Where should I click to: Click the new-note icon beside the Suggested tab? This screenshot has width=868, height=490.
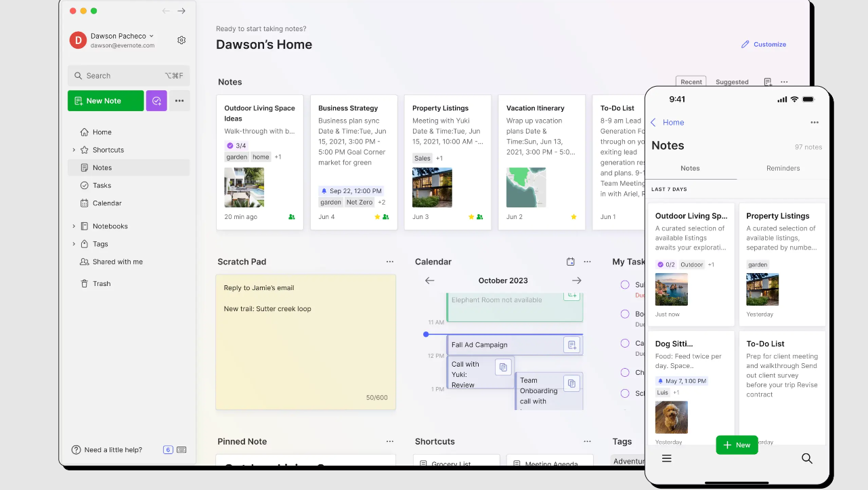point(768,81)
